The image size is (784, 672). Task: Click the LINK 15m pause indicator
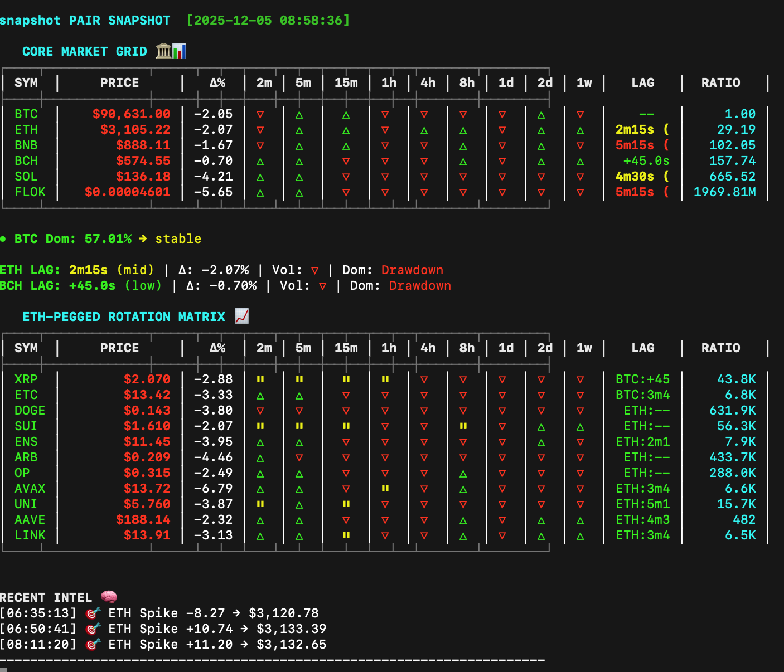[x=346, y=535]
